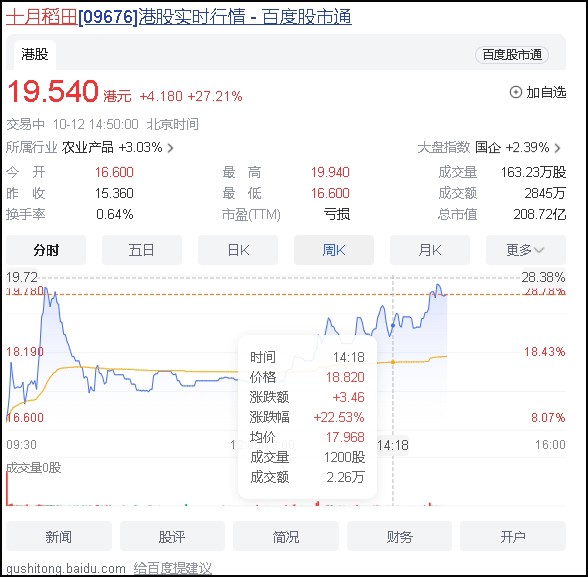588x577 pixels.
Task: Click the 新闻 news button
Action: point(59,537)
